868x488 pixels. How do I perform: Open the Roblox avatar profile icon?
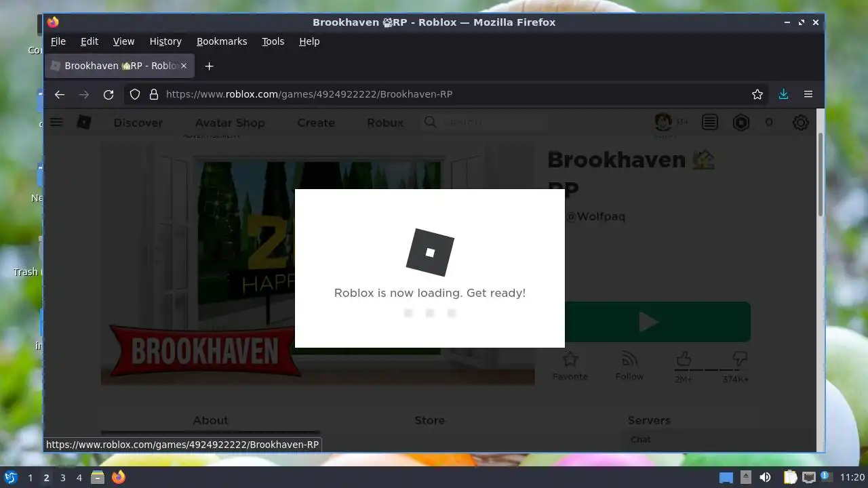pyautogui.click(x=663, y=122)
